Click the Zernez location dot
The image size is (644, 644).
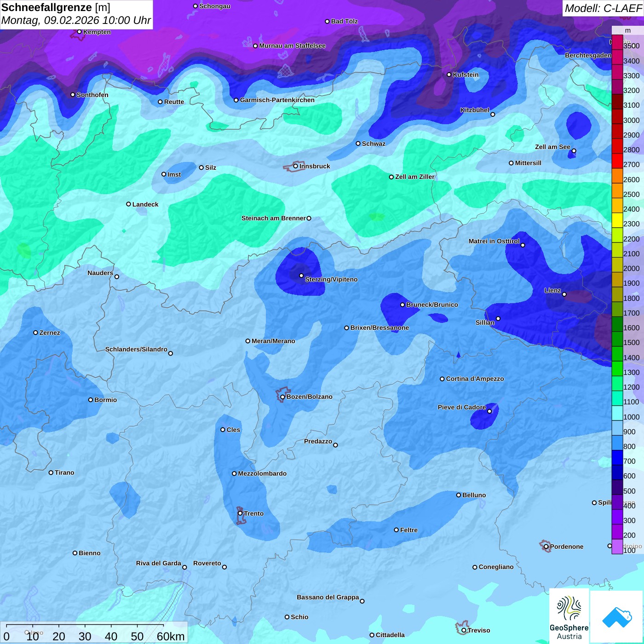pos(35,333)
